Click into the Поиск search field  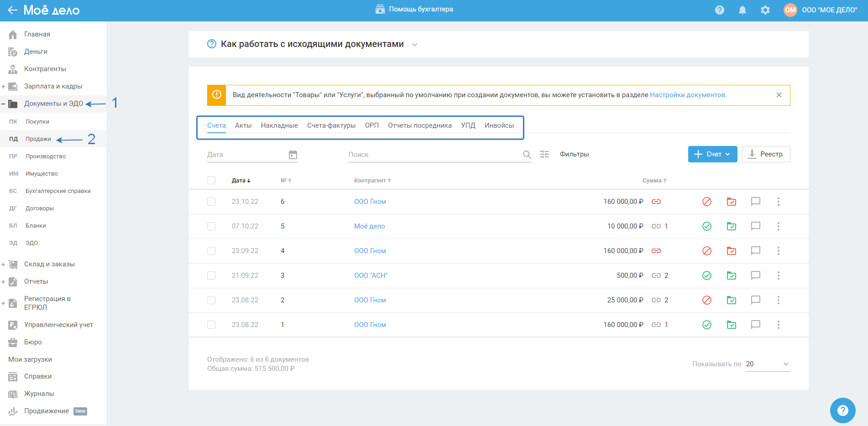(434, 155)
